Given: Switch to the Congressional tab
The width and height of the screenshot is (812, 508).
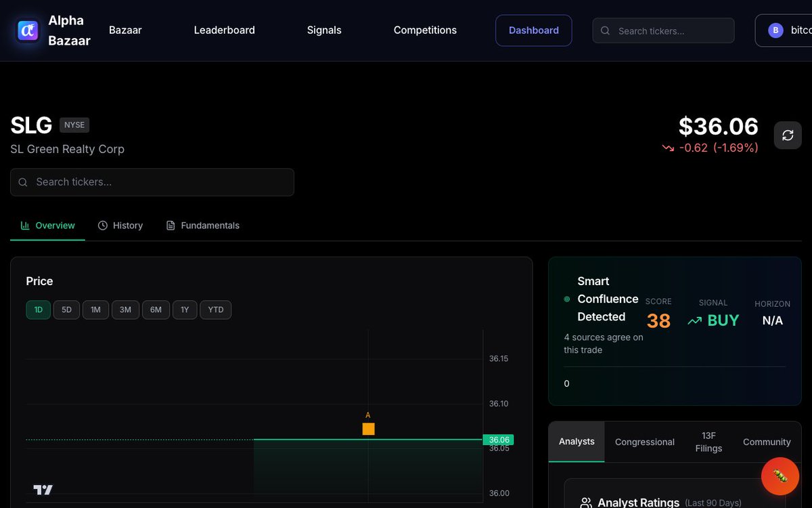Looking at the screenshot, I should [x=644, y=442].
